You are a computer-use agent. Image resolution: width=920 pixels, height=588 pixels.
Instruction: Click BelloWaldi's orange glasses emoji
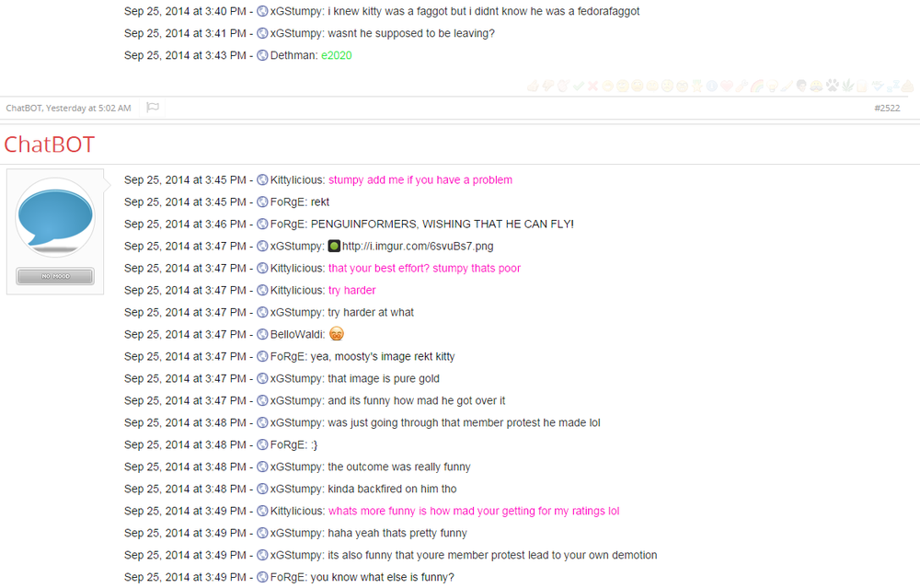[336, 334]
